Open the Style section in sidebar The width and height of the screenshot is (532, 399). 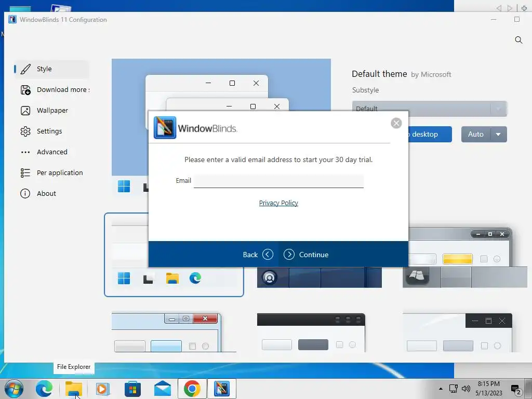tap(51, 69)
